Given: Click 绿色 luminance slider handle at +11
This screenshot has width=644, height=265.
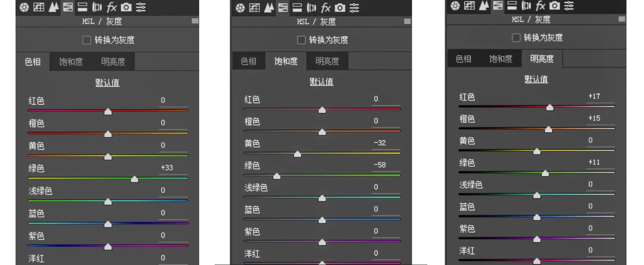Looking at the screenshot, I should click(x=545, y=173).
